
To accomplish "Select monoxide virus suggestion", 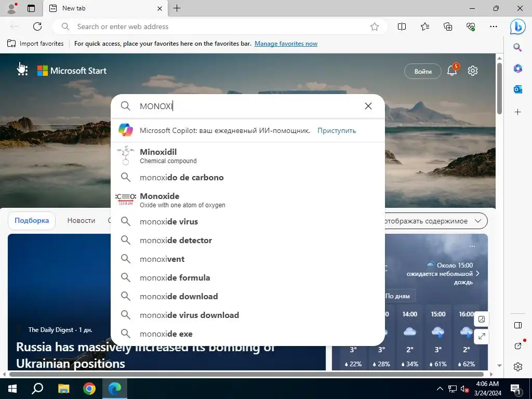I will 248,221.
